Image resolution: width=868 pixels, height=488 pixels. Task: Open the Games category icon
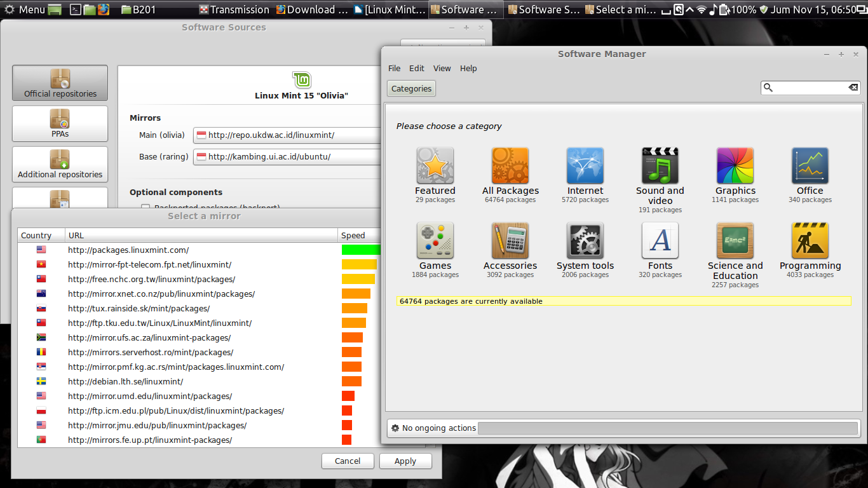[x=435, y=240]
